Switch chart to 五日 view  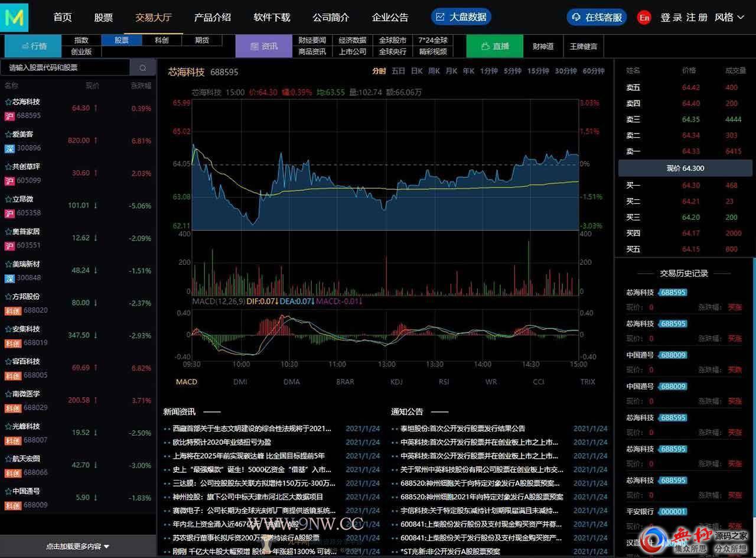point(398,71)
